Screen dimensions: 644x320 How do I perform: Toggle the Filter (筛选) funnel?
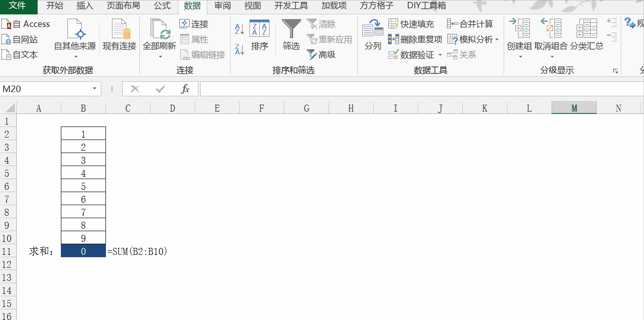pyautogui.click(x=291, y=35)
